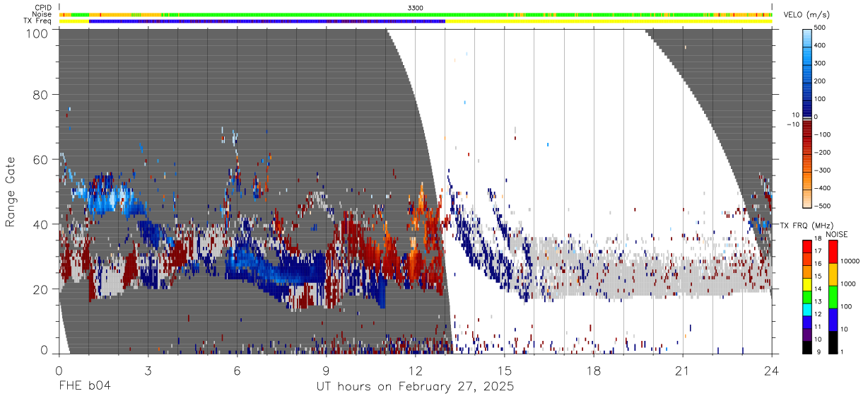Viewport: 868px width, 401px height.
Task: Click the velocity legend tick "500"
Action: click(x=820, y=28)
